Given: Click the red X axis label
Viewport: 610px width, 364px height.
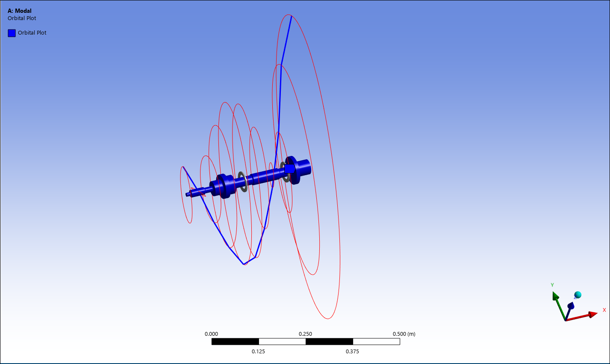Looking at the screenshot, I should click(604, 310).
